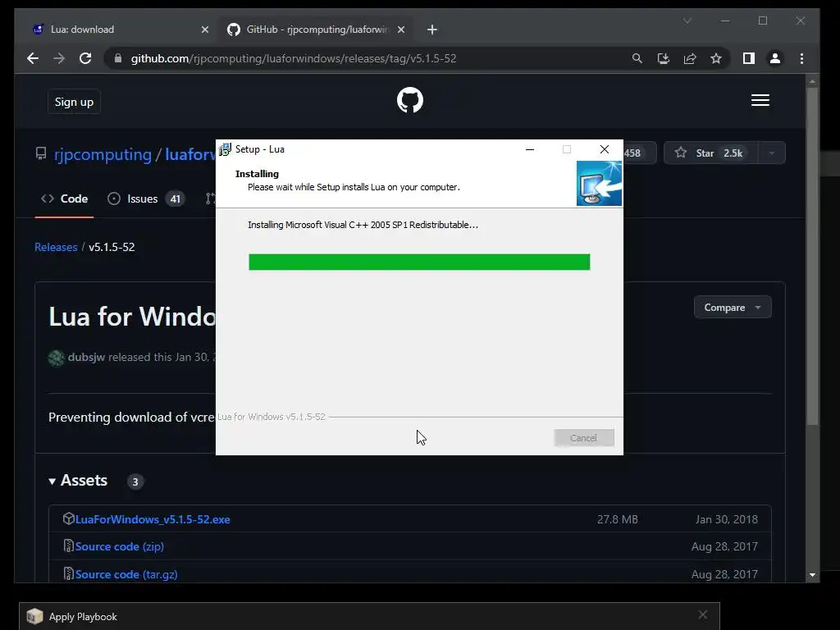Click the browser forward arrow
840x630 pixels.
[59, 58]
